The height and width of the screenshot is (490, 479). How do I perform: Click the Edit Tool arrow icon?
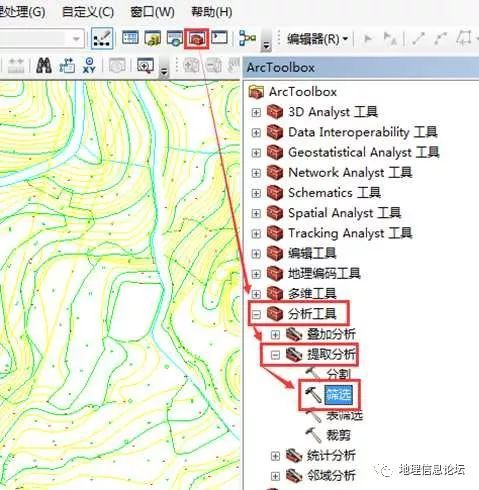(x=368, y=39)
